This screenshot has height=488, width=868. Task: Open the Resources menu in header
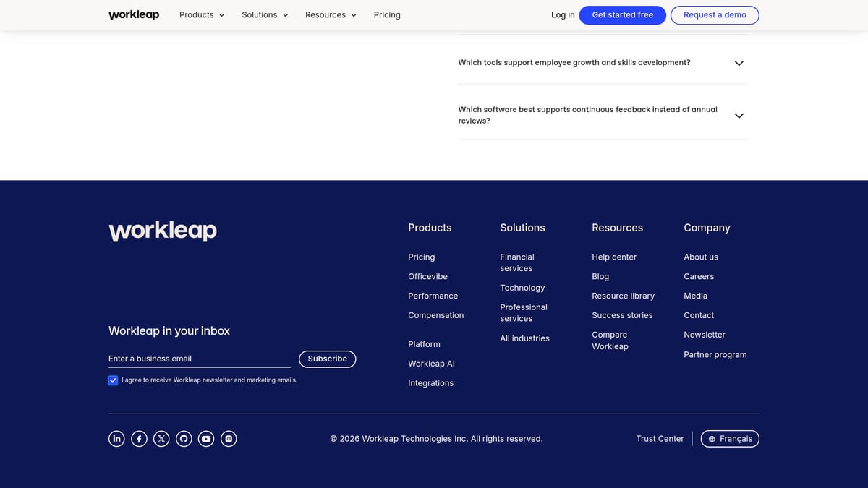pyautogui.click(x=331, y=15)
